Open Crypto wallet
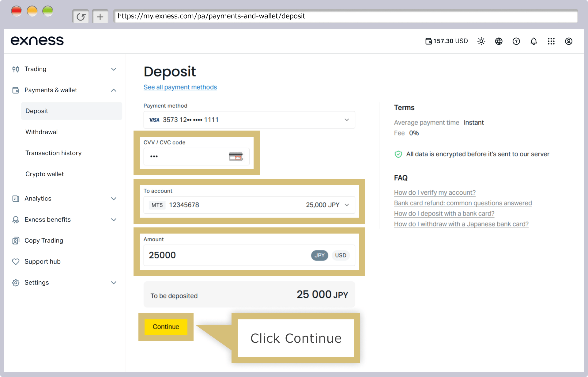This screenshot has width=588, height=377. click(x=44, y=174)
